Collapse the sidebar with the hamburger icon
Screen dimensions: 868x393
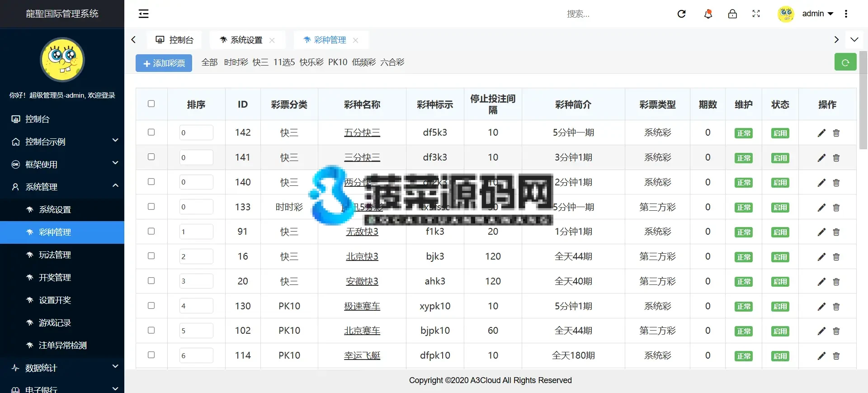[x=143, y=14]
